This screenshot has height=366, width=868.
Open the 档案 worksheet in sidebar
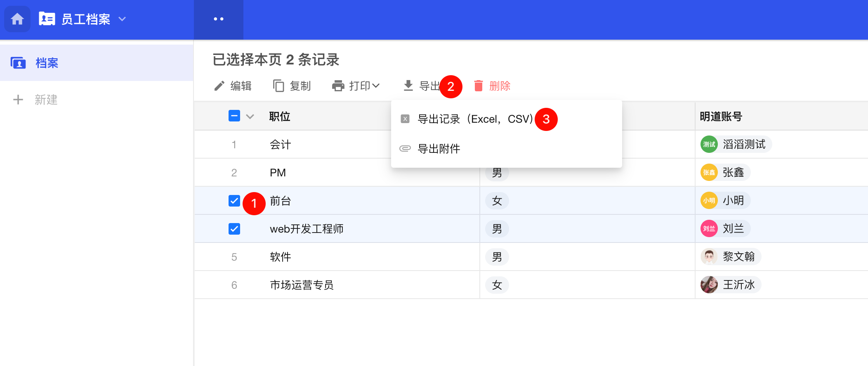click(47, 63)
